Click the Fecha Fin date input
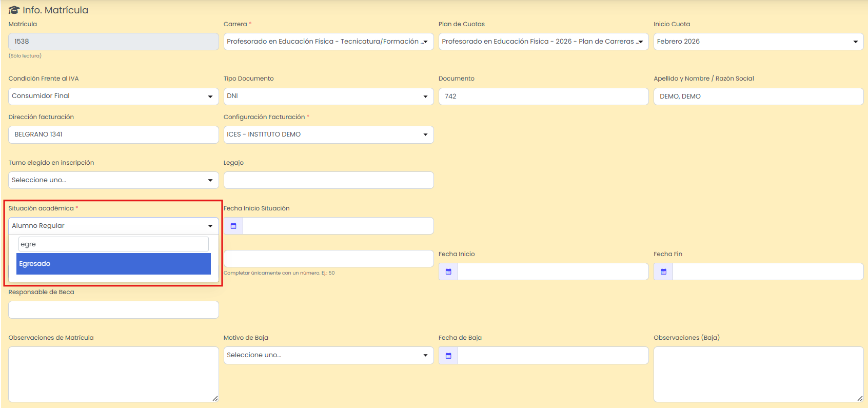The width and height of the screenshot is (868, 408). [768, 271]
